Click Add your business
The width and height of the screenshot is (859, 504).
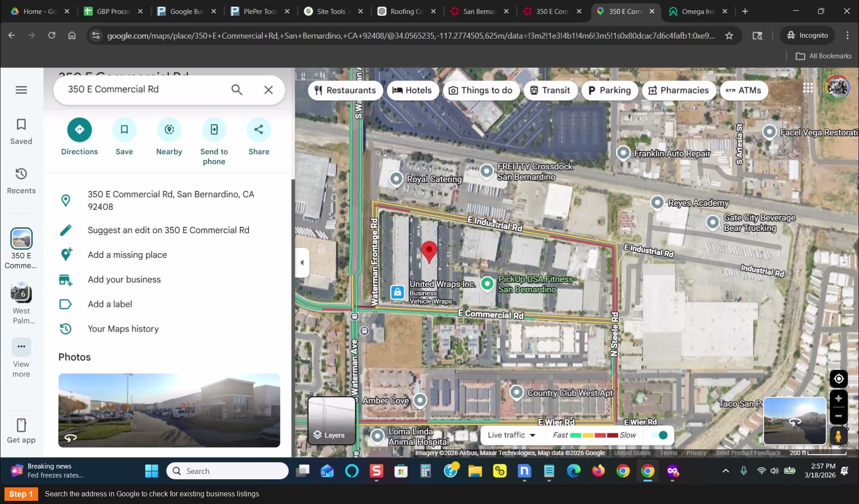tap(168, 279)
